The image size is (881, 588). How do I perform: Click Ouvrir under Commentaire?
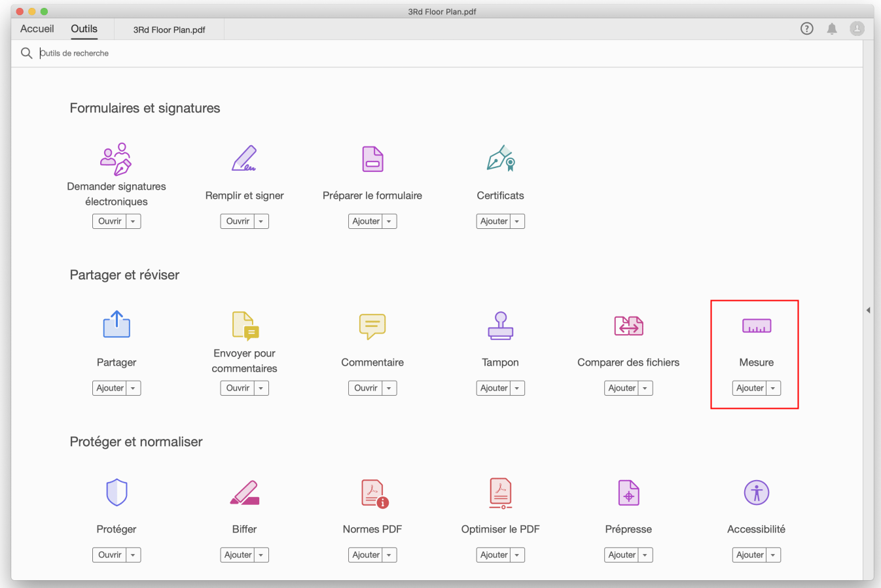tap(365, 388)
